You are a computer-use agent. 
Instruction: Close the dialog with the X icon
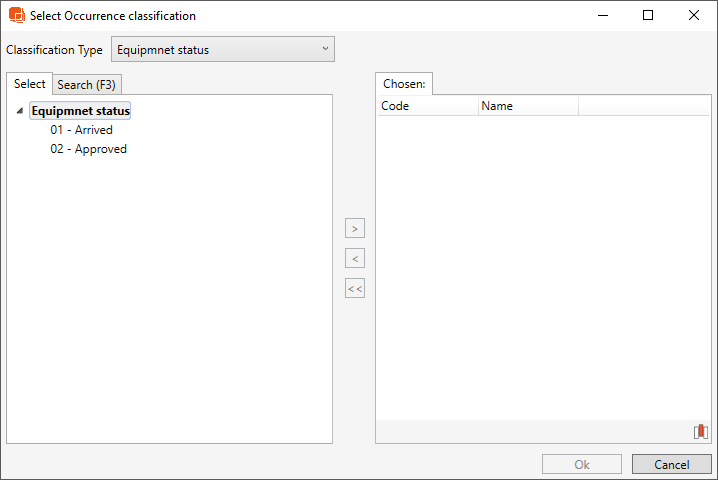(694, 16)
